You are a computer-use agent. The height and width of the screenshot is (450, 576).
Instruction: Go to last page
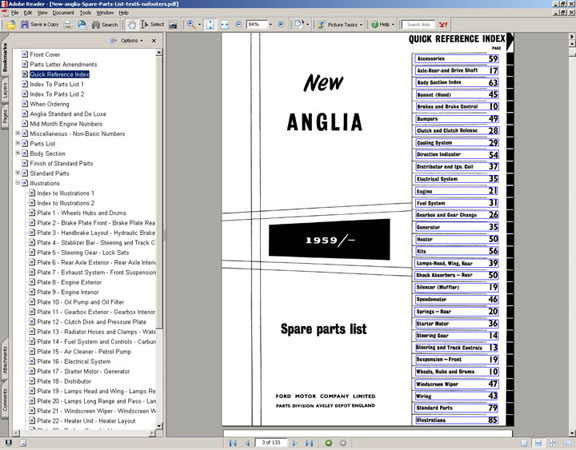click(309, 443)
